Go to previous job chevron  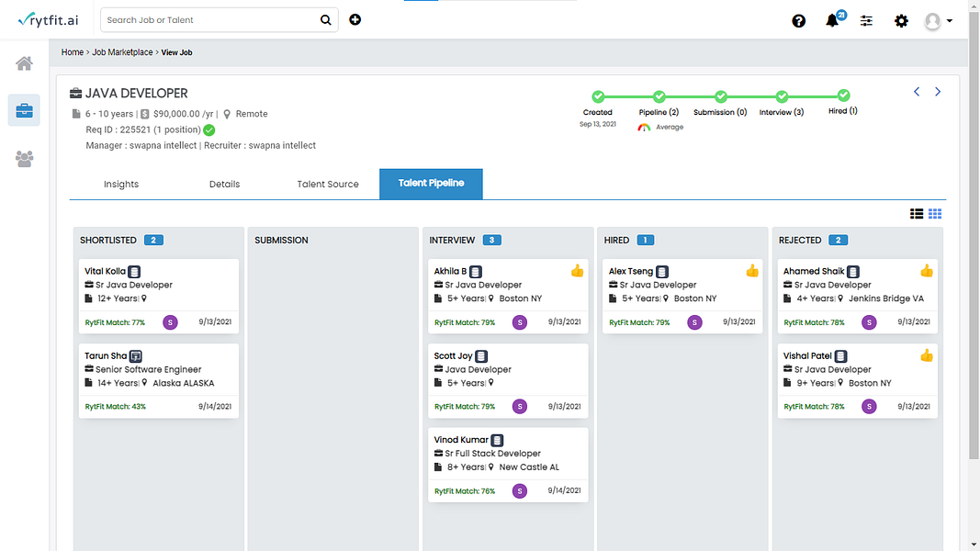point(917,92)
